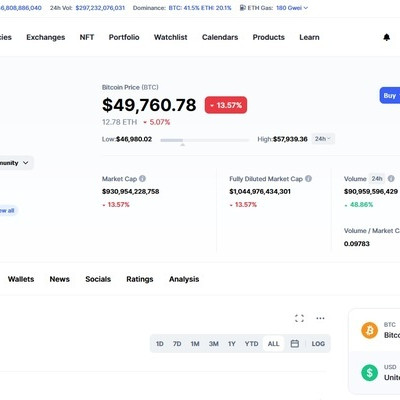Open the chart calendar date picker
The height and width of the screenshot is (400, 400).
295,344
